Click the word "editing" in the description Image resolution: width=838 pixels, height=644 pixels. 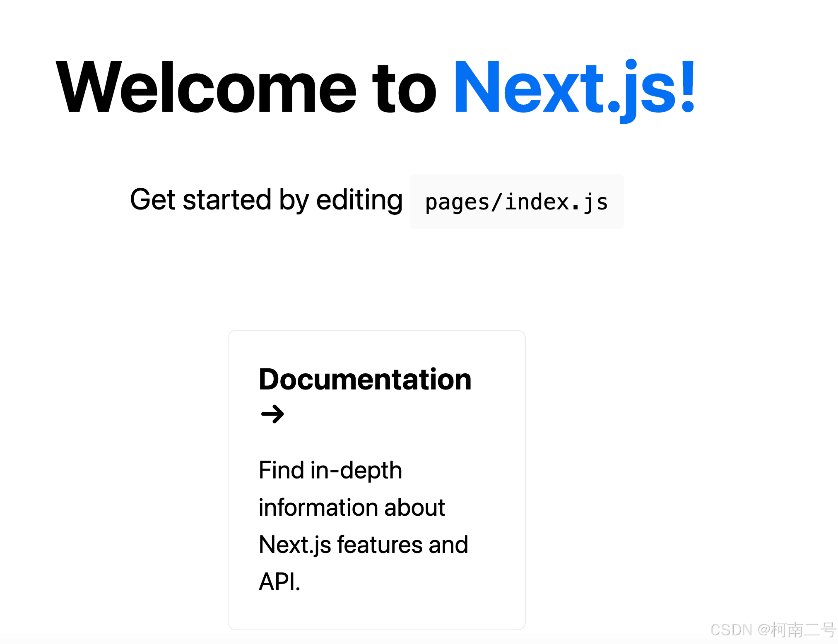pyautogui.click(x=359, y=200)
